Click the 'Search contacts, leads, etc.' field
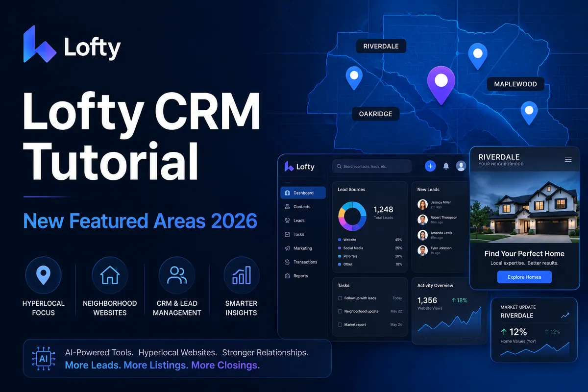This screenshot has width=588, height=392. (372, 166)
